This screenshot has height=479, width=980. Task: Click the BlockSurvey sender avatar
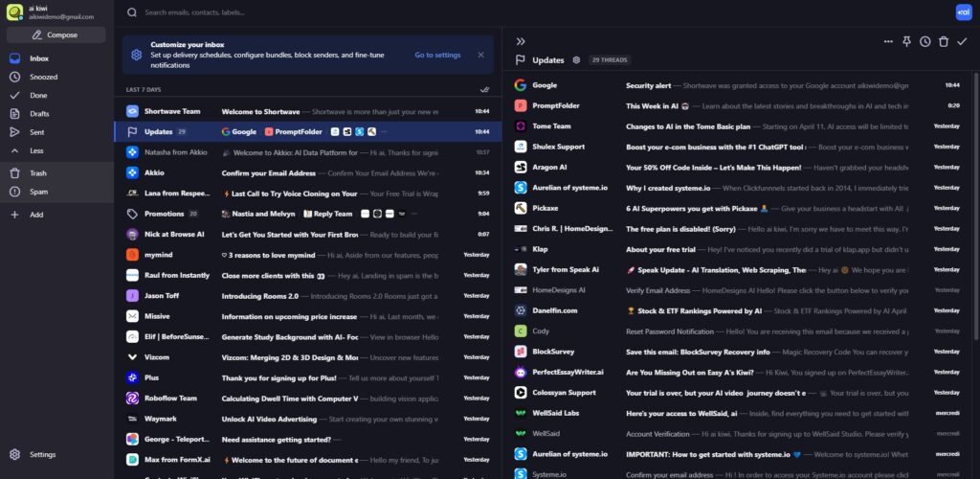(520, 352)
